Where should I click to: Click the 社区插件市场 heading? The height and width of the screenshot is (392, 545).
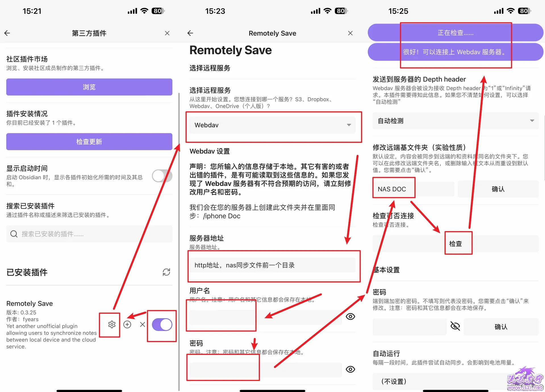(x=27, y=59)
